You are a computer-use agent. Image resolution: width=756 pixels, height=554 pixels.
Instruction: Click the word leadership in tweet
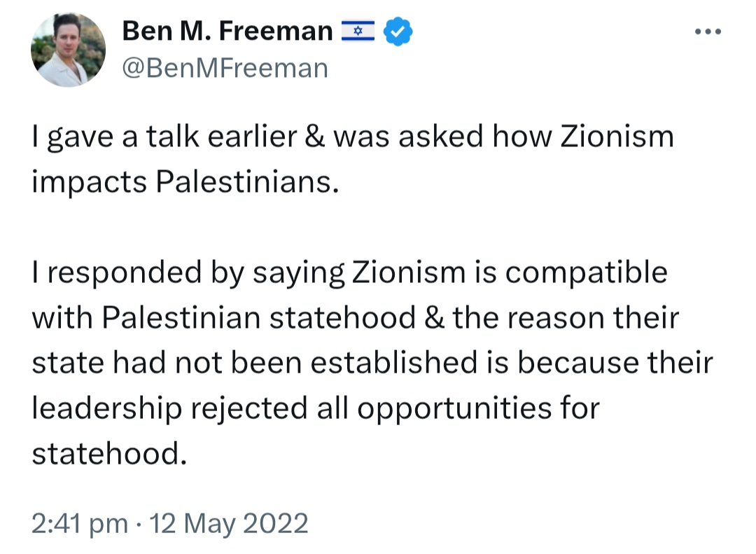[x=107, y=409]
